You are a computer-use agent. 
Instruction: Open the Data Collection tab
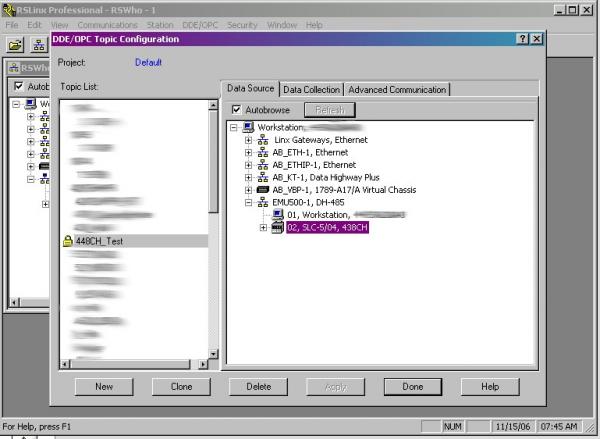[x=311, y=90]
